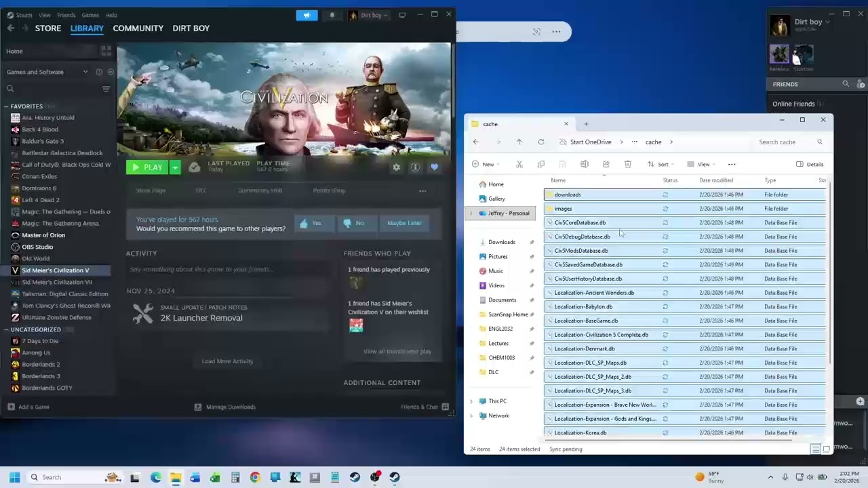The height and width of the screenshot is (488, 868).
Task: Open the Steam menu
Action: (x=20, y=15)
